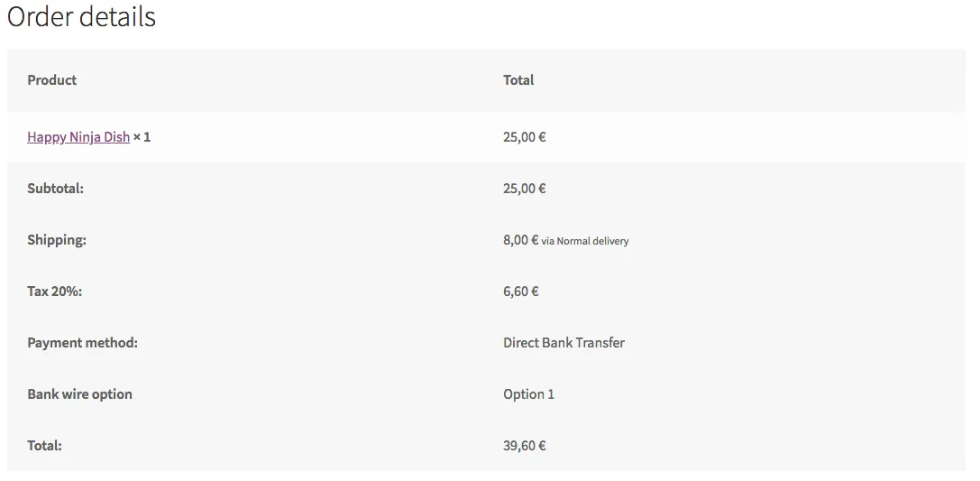Open the Happy Ninja Dish product link
This screenshot has width=980, height=481.
(x=78, y=137)
